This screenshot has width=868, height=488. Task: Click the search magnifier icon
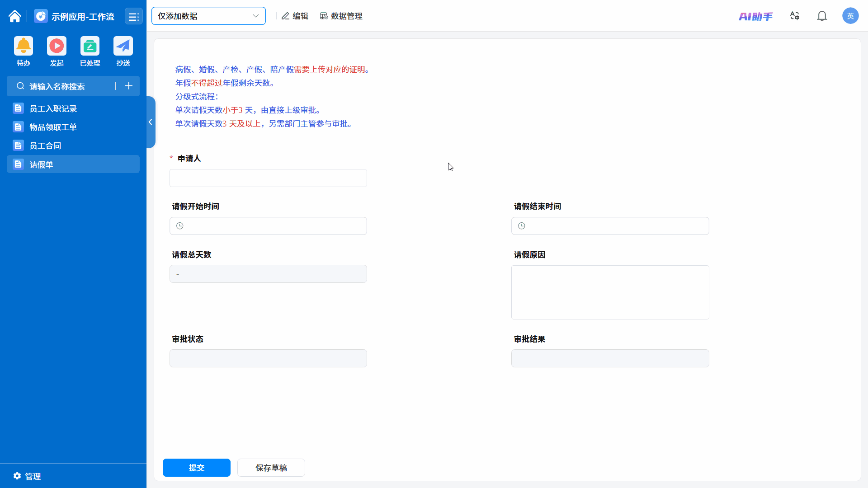(20, 86)
